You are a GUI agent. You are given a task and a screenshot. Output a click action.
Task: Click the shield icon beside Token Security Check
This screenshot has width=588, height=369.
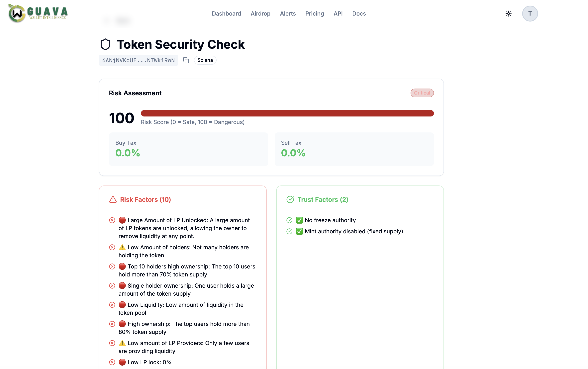pos(106,44)
